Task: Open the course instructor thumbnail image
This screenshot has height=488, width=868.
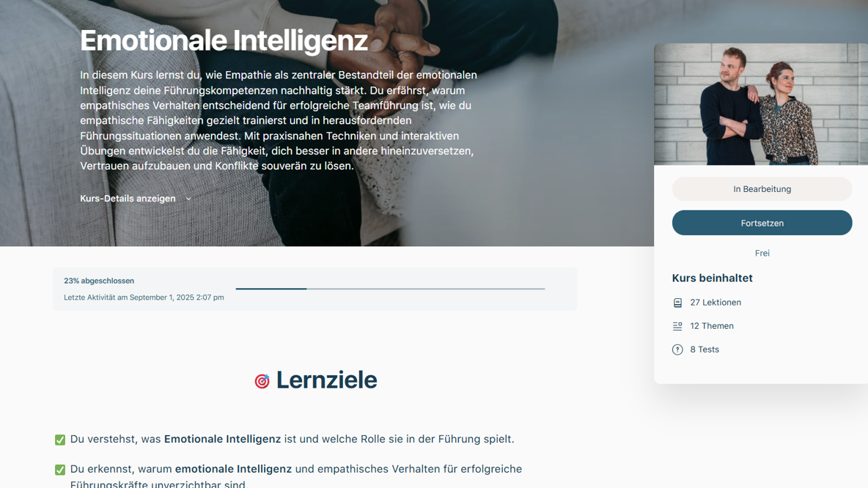Action: point(761,104)
